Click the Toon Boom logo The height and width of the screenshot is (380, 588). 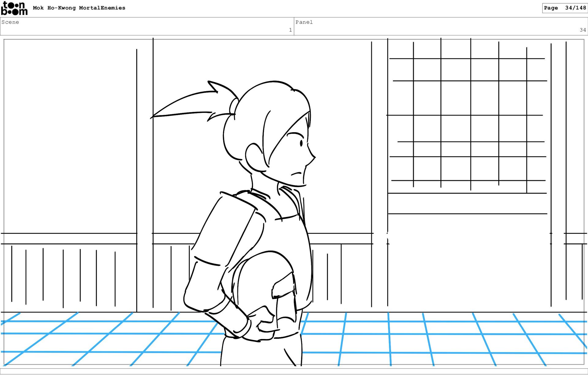click(14, 8)
